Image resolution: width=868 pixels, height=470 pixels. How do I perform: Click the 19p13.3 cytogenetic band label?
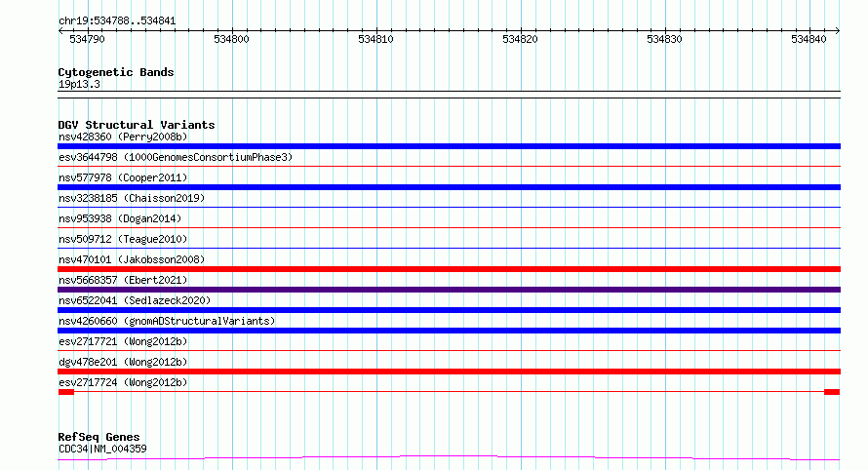pos(79,84)
